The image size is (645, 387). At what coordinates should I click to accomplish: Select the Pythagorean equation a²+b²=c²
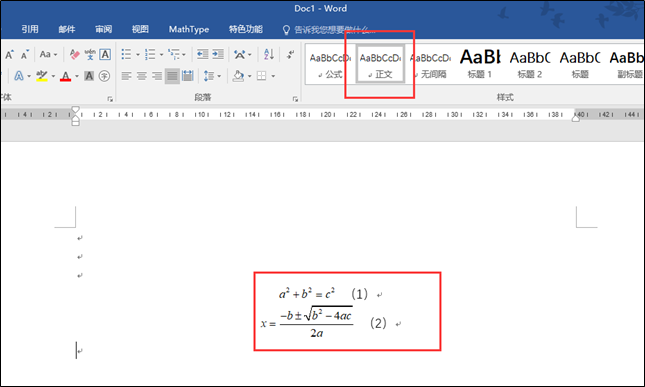307,294
